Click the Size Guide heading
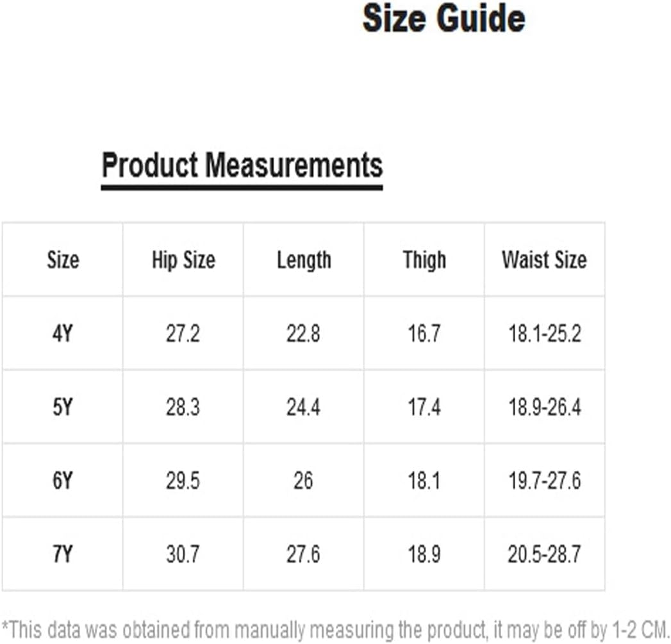The height and width of the screenshot is (644, 671). click(x=443, y=19)
